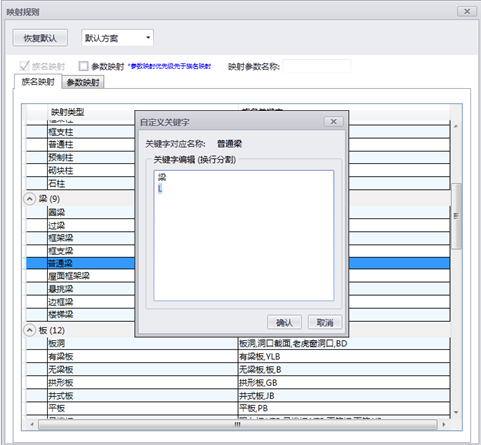Toggle the 族名映射 checkbox
Image resolution: width=481 pixels, height=445 pixels.
25,66
